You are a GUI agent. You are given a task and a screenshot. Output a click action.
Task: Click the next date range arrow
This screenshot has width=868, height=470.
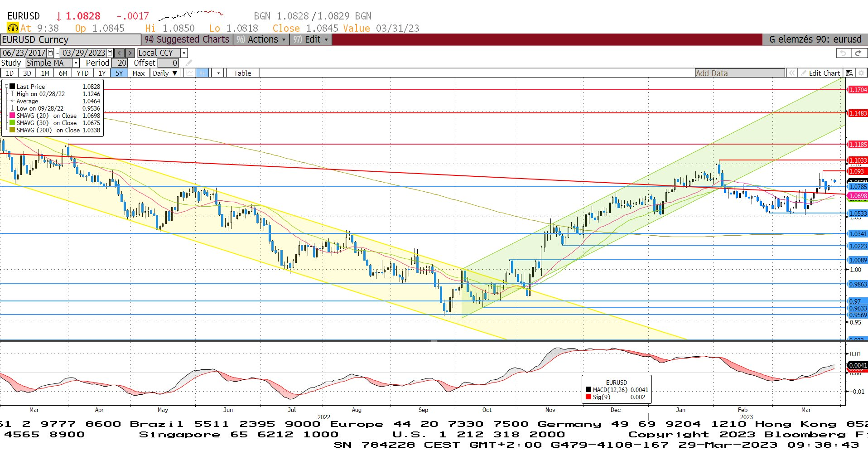130,53
